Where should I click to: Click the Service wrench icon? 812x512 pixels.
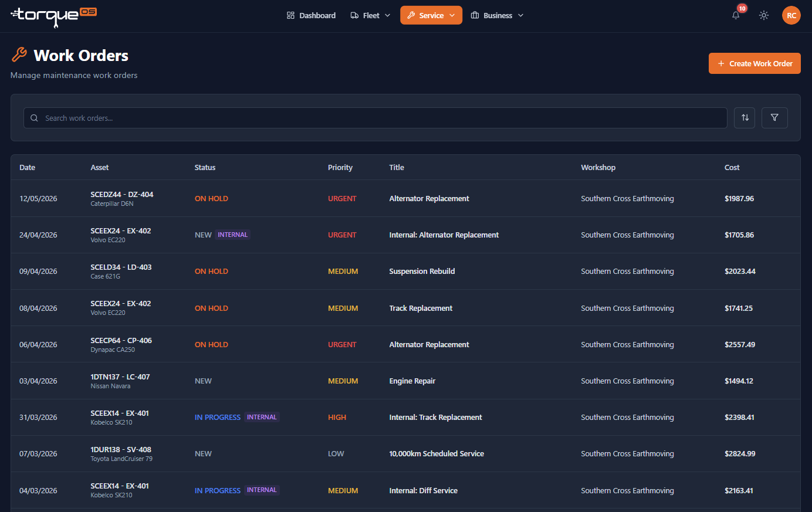click(x=411, y=15)
